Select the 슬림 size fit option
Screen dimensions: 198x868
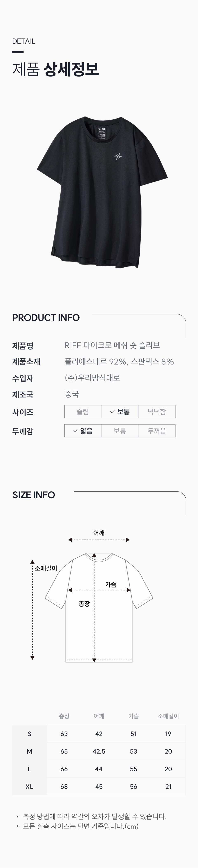pos(83,412)
